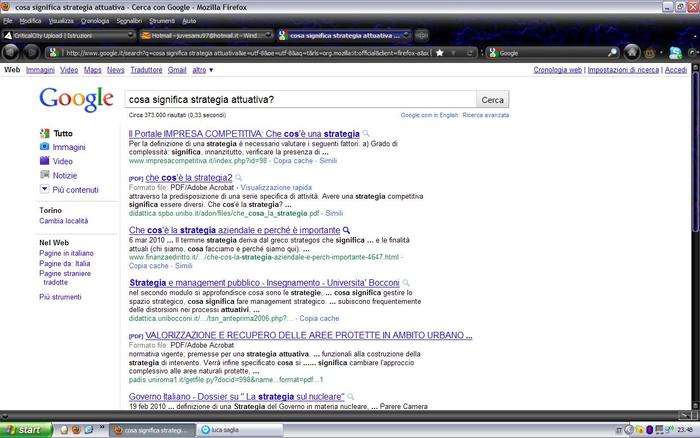Image resolution: width=700 pixels, height=438 pixels.
Task: Click 'Google.com in English' link
Action: [x=429, y=115]
